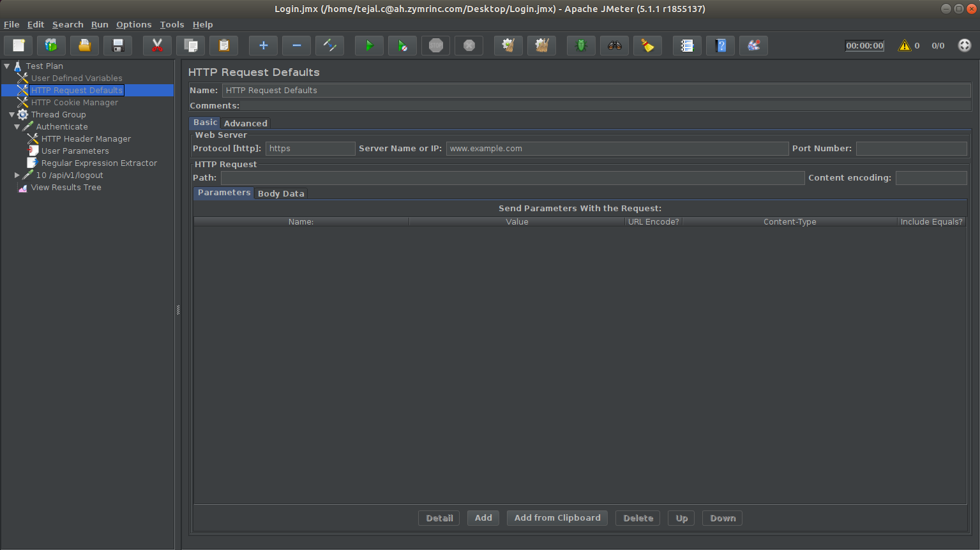Expand all nodes with plus icon

click(264, 45)
